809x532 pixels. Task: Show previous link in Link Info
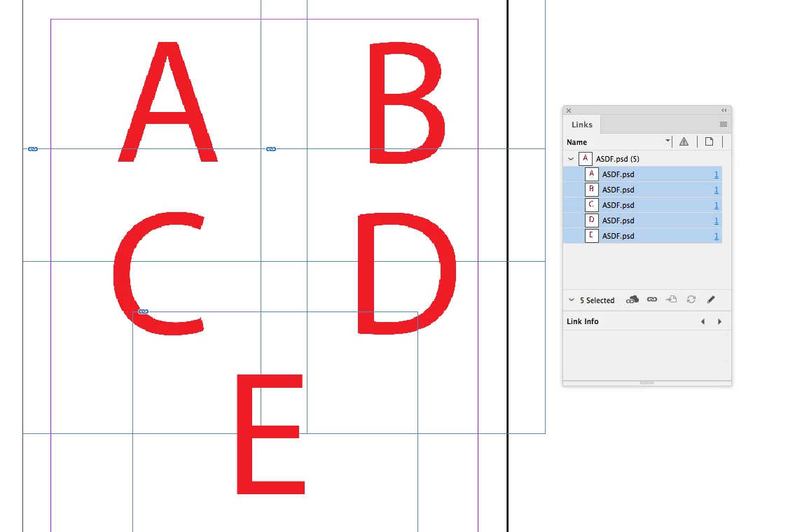click(x=703, y=322)
